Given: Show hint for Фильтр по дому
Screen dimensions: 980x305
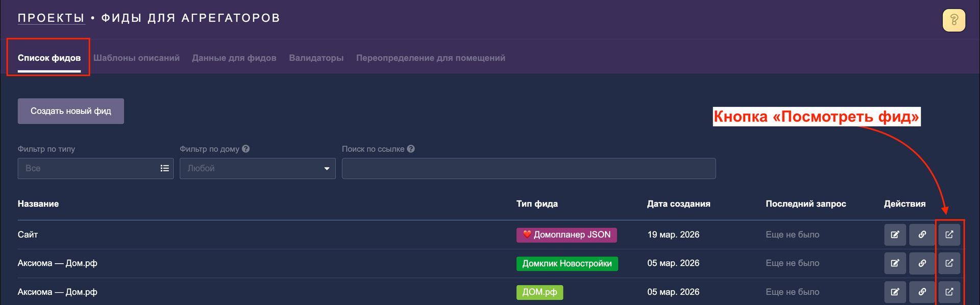Looking at the screenshot, I should coord(246,149).
